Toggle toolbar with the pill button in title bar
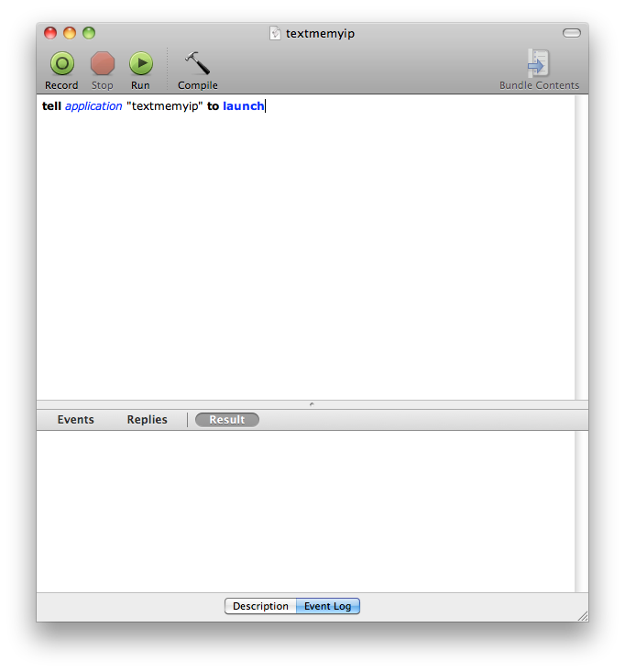The height and width of the screenshot is (672, 625). point(572,33)
